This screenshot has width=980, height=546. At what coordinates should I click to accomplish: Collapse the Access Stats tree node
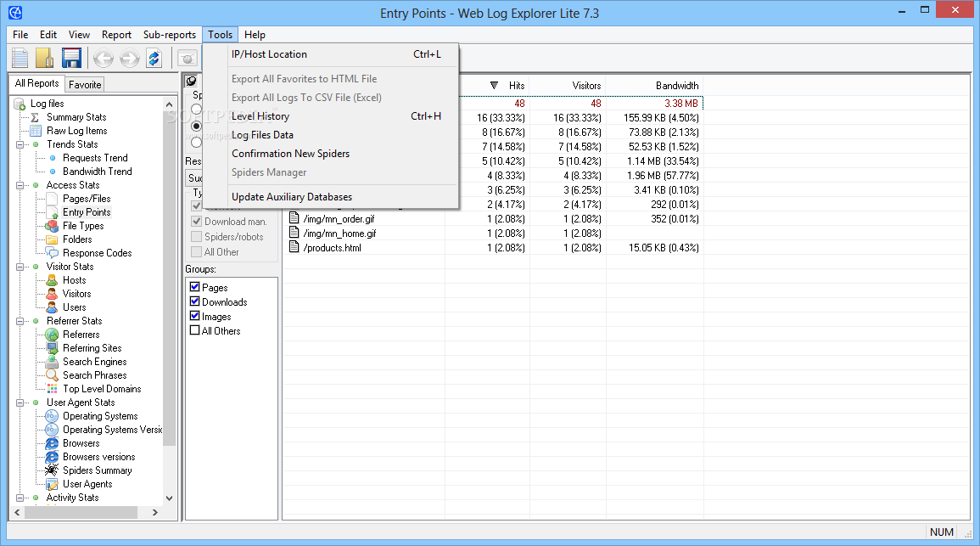click(20, 186)
